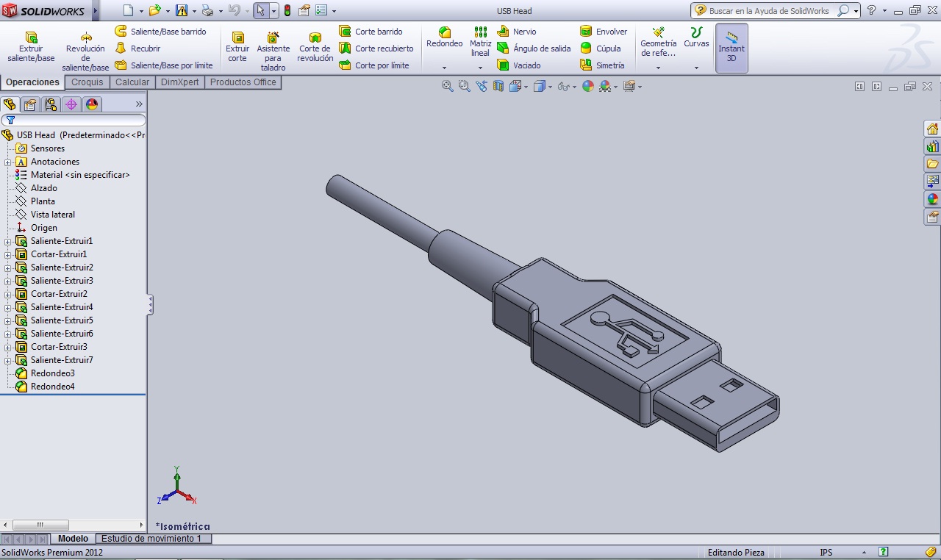
Task: Click the Options button in quick toolbar
Action: click(321, 11)
